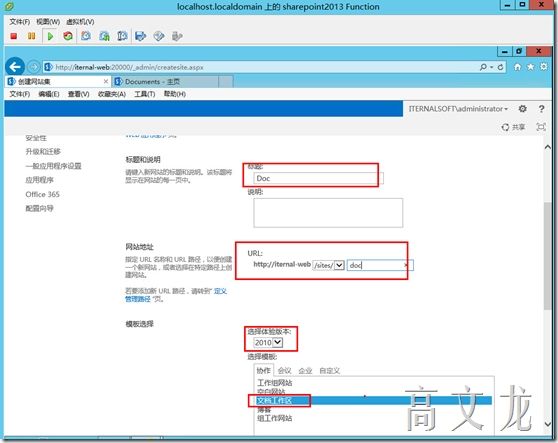
Task: Reset the virtual machine
Action: 68,36
